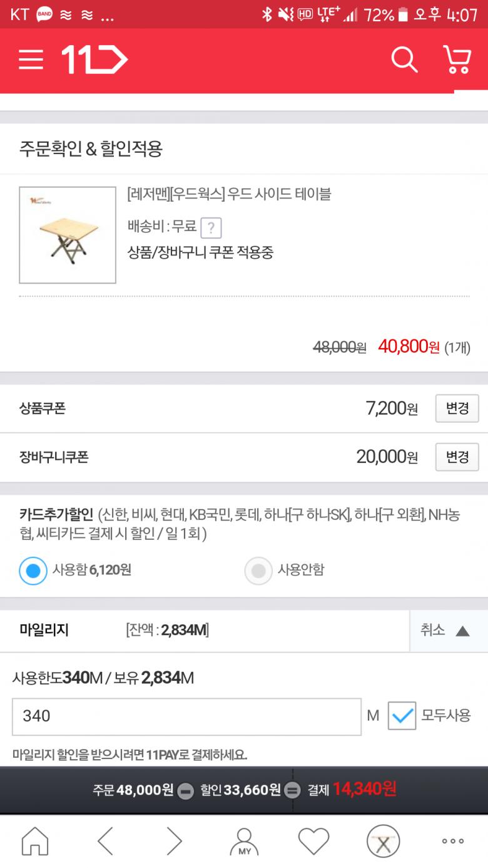This screenshot has height=868, width=488.
Task: Change the 상품쿠폰 product coupon
Action: click(x=457, y=408)
